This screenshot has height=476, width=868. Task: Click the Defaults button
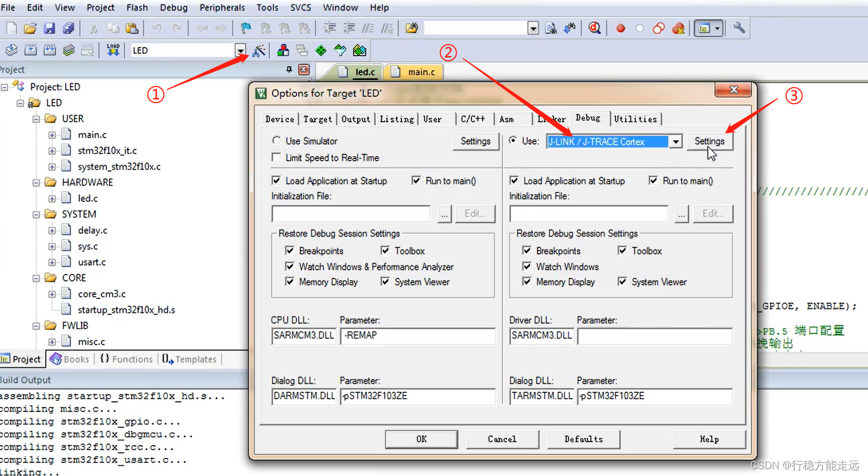pyautogui.click(x=583, y=439)
